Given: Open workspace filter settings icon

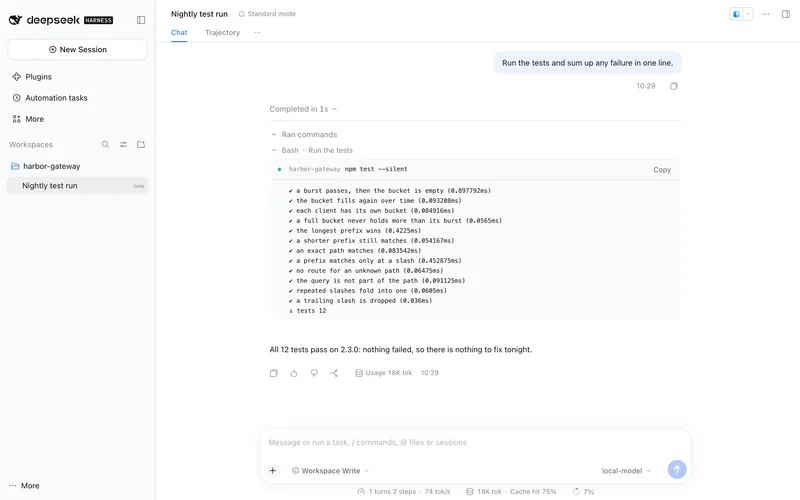Looking at the screenshot, I should 123,144.
